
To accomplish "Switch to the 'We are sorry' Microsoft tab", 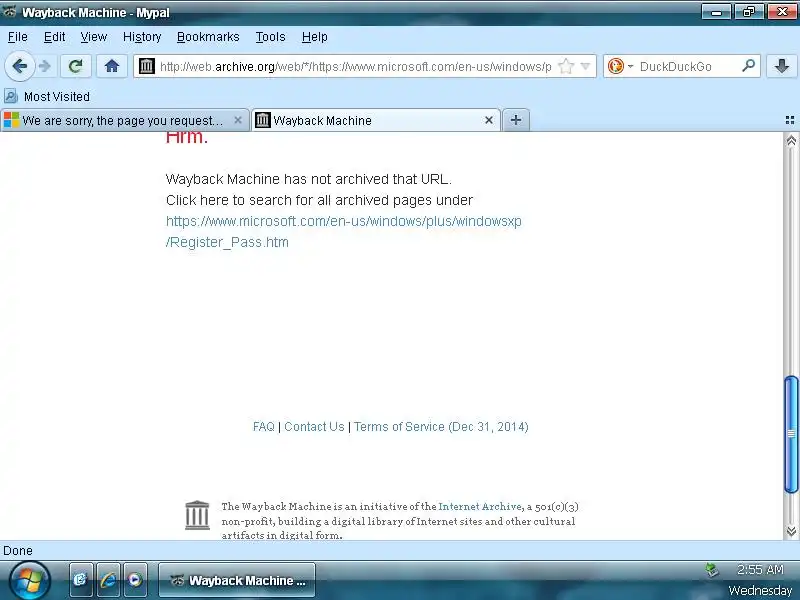I will [x=122, y=120].
